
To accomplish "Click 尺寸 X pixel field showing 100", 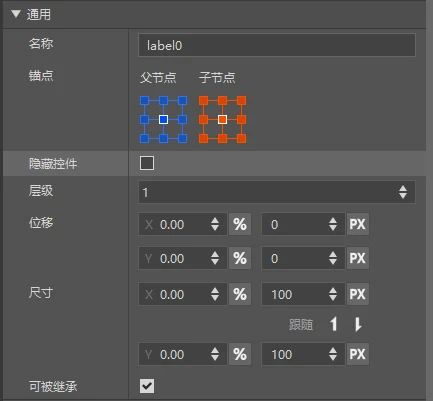I will click(303, 294).
